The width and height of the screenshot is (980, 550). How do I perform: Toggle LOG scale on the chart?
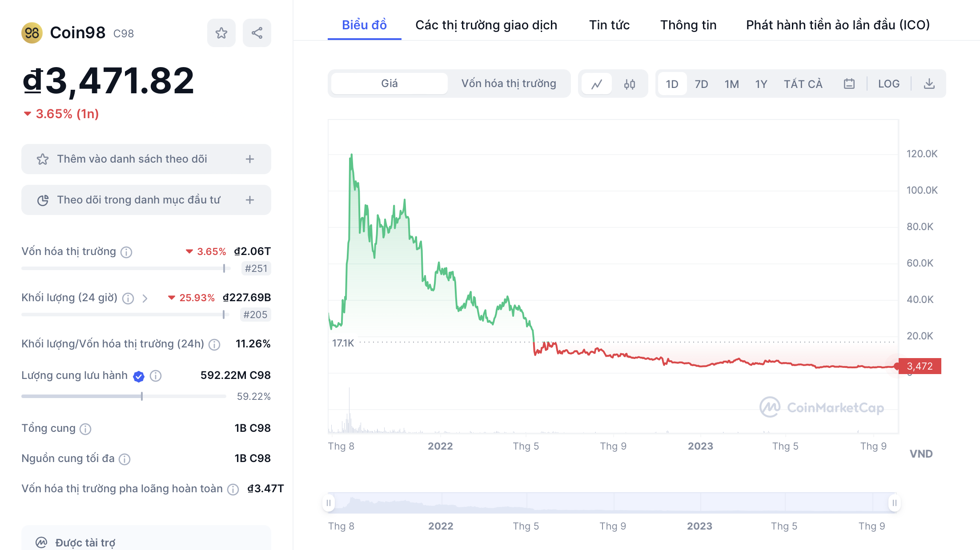click(x=888, y=84)
